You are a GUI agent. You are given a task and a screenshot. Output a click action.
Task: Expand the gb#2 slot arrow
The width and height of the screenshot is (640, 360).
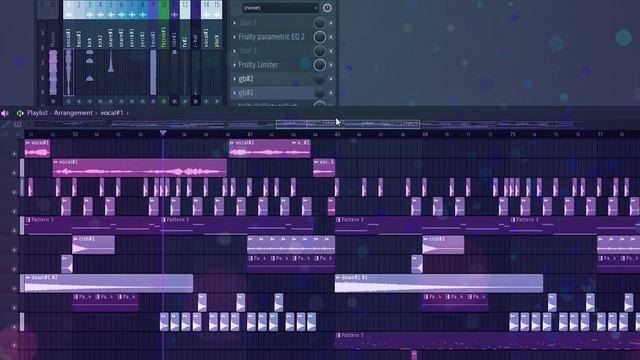(x=235, y=79)
